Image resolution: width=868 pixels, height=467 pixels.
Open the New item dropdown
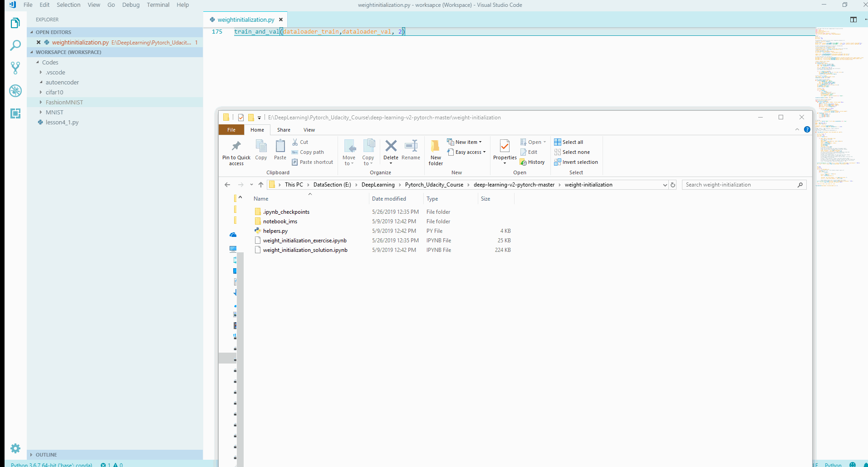[x=464, y=142]
